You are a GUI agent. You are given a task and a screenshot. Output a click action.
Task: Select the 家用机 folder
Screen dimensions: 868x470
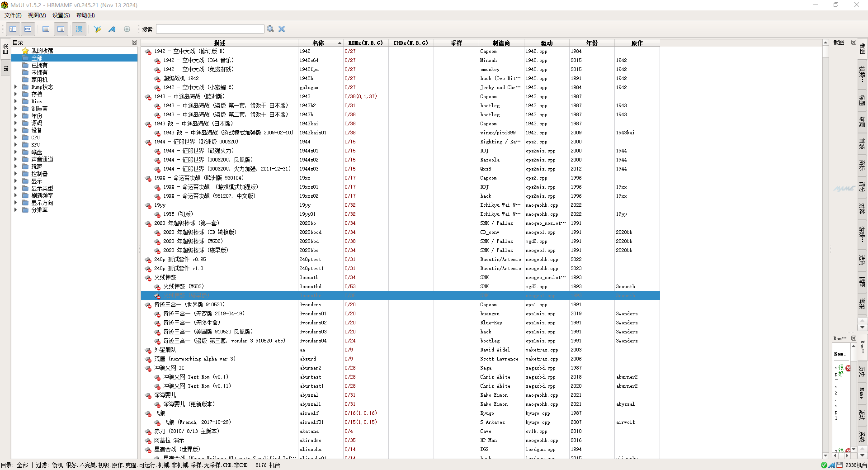pyautogui.click(x=39, y=80)
